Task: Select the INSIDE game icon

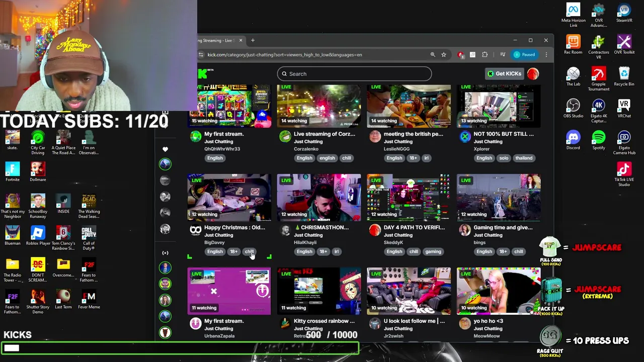Action: (x=63, y=204)
